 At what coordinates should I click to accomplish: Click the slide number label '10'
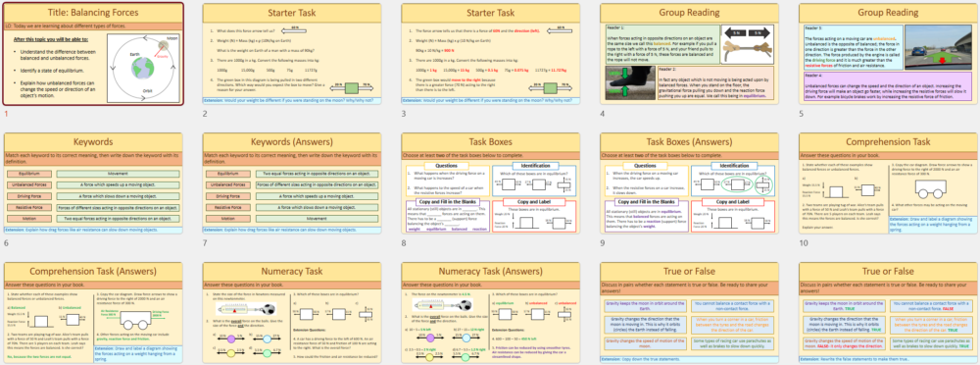pyautogui.click(x=804, y=243)
